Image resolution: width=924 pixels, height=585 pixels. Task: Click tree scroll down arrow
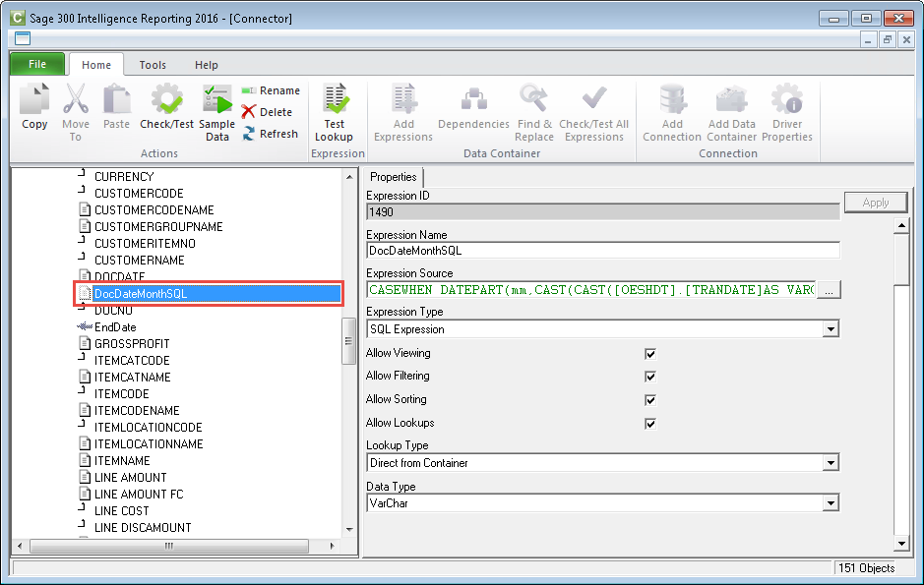(x=349, y=529)
